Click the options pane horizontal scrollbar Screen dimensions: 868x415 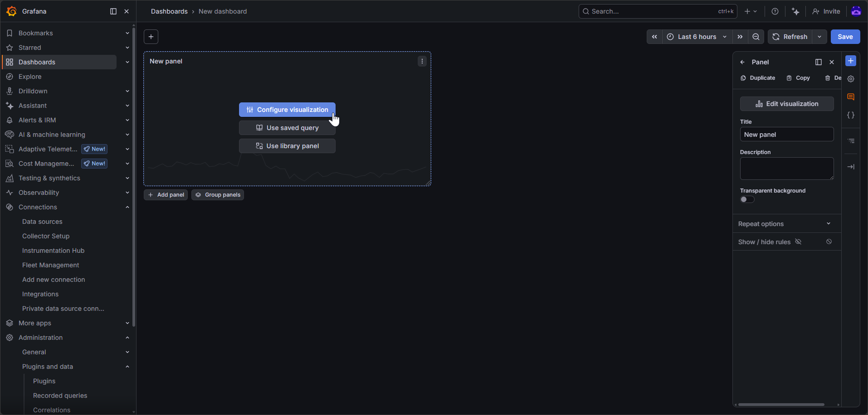click(781, 405)
